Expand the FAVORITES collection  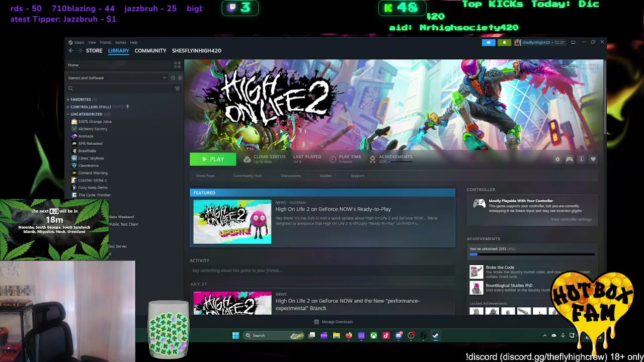point(68,100)
